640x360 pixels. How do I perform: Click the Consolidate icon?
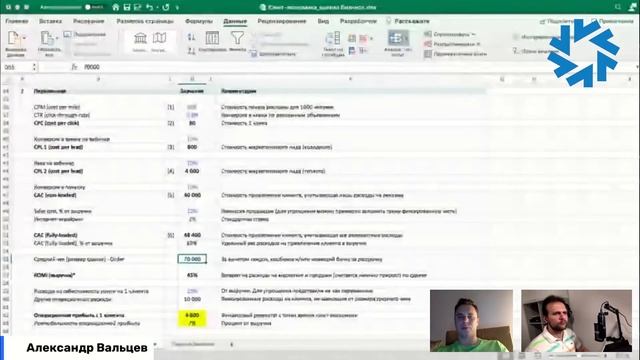point(363,51)
